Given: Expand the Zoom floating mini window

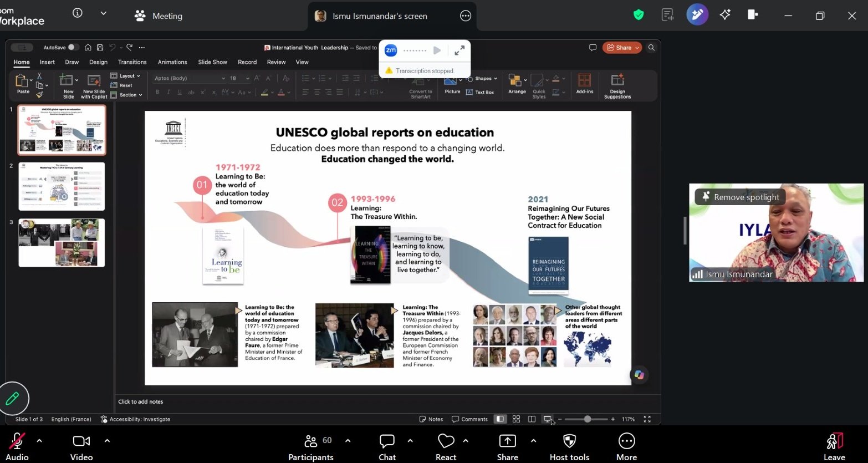Looking at the screenshot, I should click(459, 50).
